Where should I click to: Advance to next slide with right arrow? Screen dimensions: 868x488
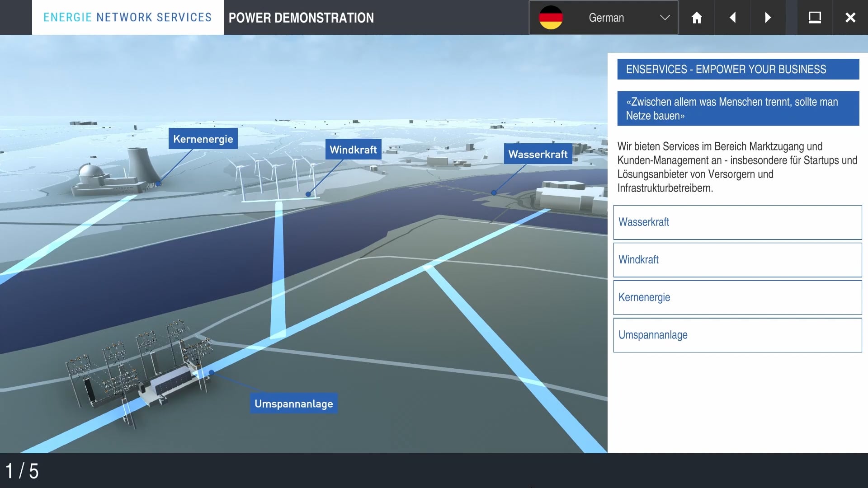pos(768,18)
